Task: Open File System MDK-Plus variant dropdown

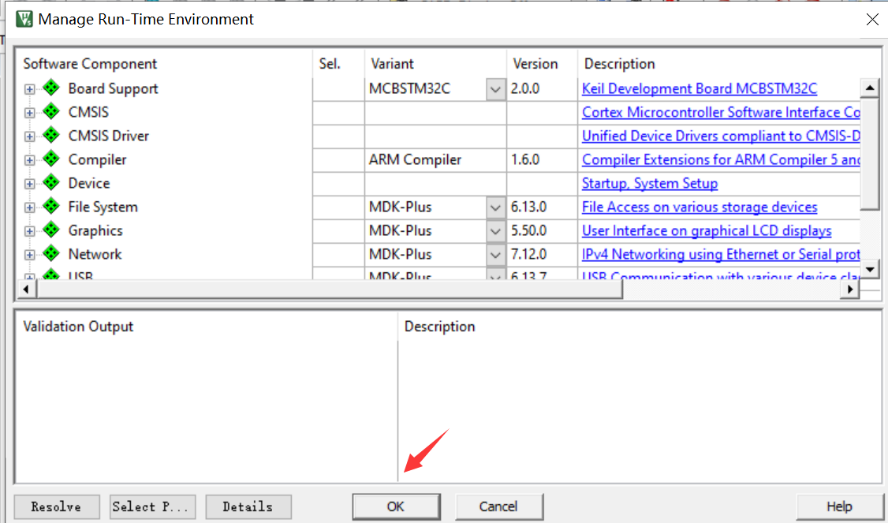Action: [495, 207]
